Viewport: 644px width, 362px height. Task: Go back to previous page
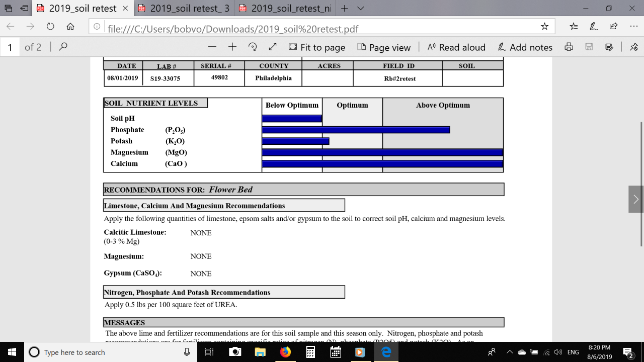click(x=11, y=27)
